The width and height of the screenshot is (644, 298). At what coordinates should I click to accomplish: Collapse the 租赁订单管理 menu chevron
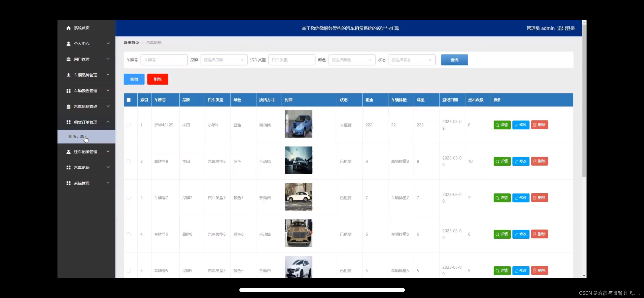pyautogui.click(x=108, y=122)
